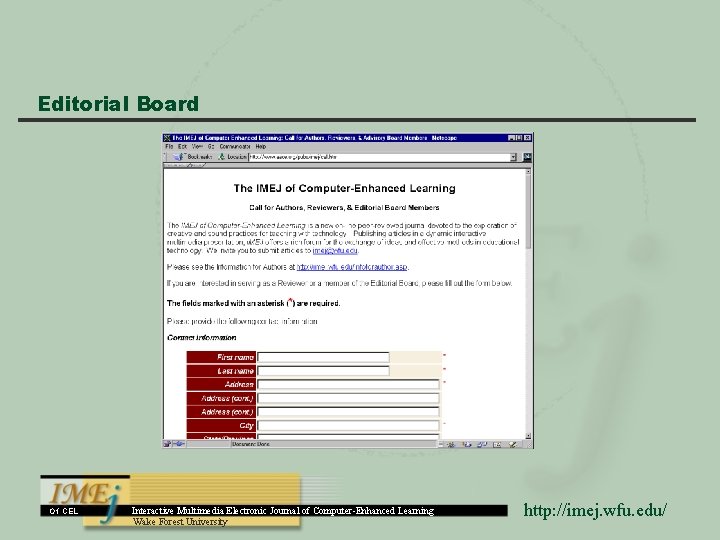This screenshot has width=720, height=540.
Task: Click the vertical scrollbar thumb
Action: tap(528, 212)
